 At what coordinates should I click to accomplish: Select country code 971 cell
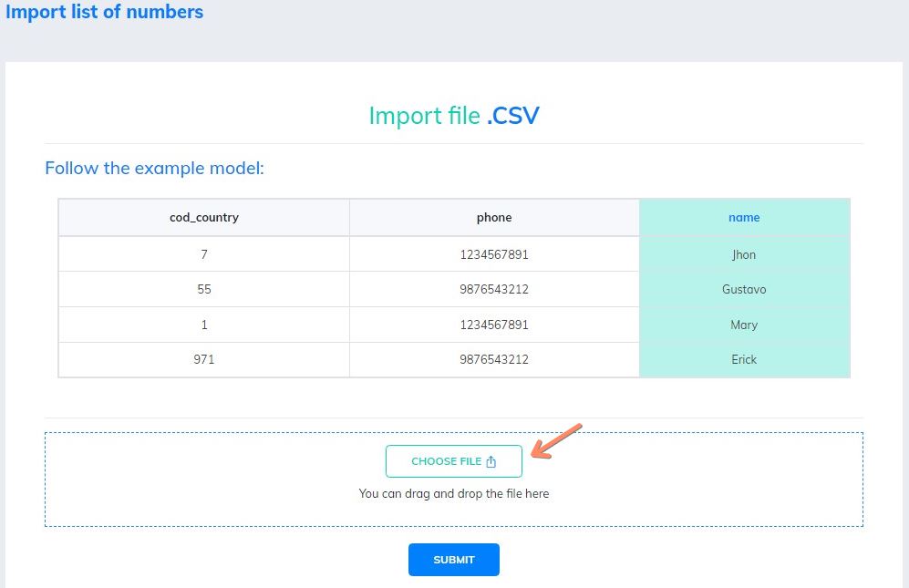[204, 359]
